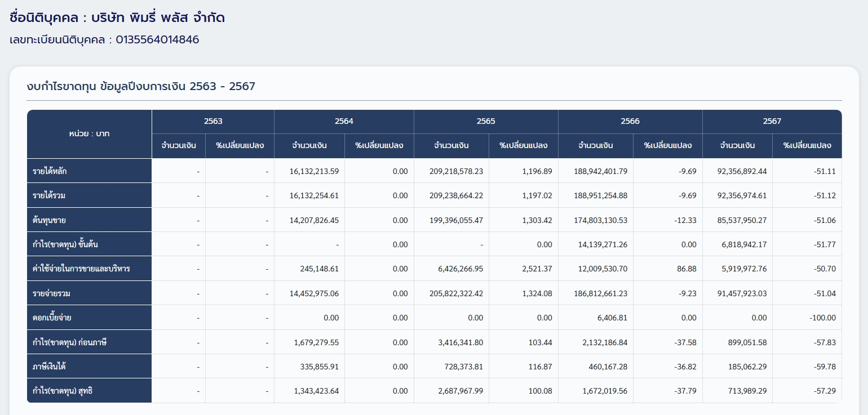Select the 2564 year column header
Image resolution: width=868 pixels, height=415 pixels.
[344, 121]
